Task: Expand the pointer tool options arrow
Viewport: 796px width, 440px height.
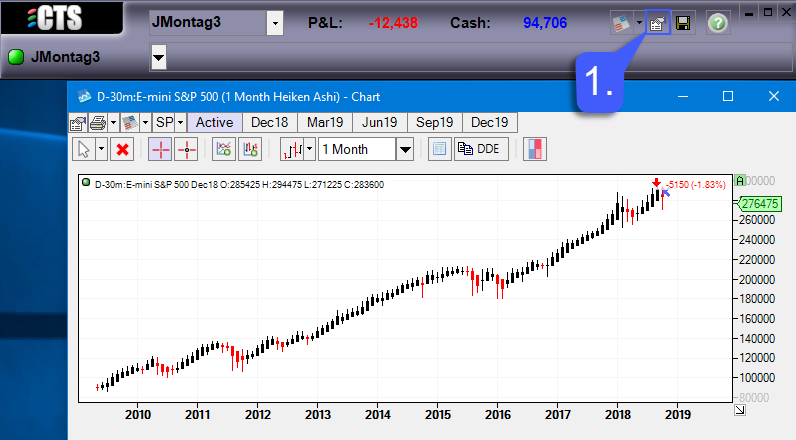Action: click(x=101, y=150)
